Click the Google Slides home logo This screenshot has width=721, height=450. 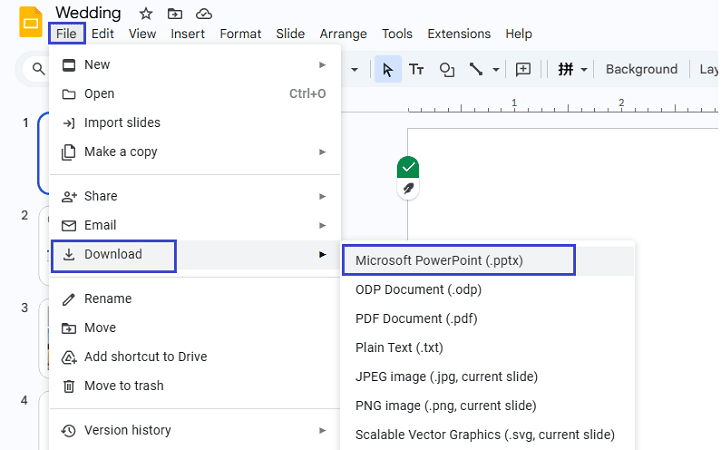coord(30,22)
